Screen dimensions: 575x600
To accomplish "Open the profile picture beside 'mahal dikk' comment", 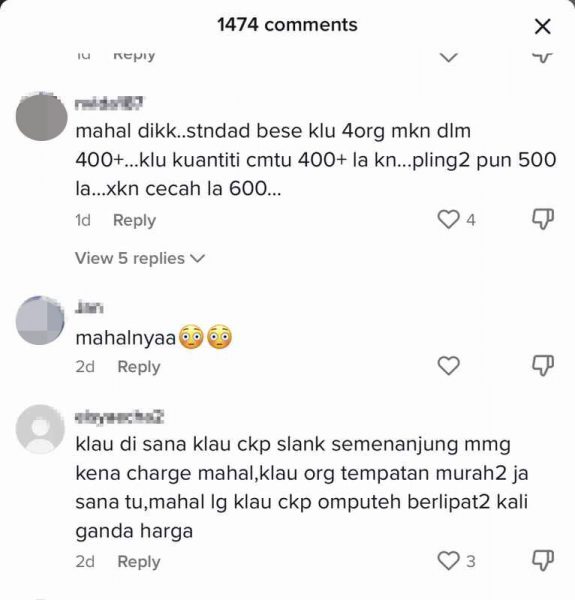I will point(41,116).
